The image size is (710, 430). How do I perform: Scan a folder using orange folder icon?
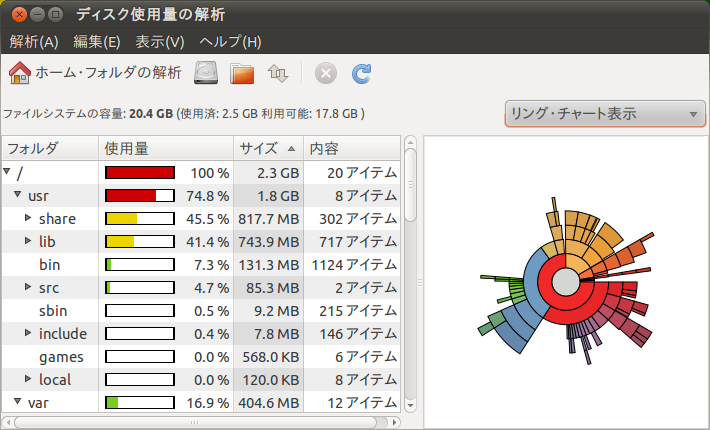242,73
